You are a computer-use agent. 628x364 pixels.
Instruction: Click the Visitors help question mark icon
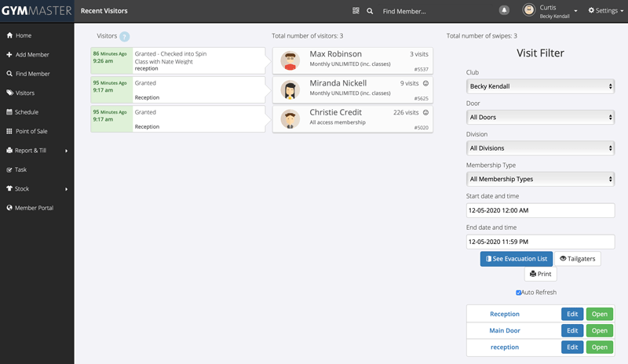tap(125, 36)
